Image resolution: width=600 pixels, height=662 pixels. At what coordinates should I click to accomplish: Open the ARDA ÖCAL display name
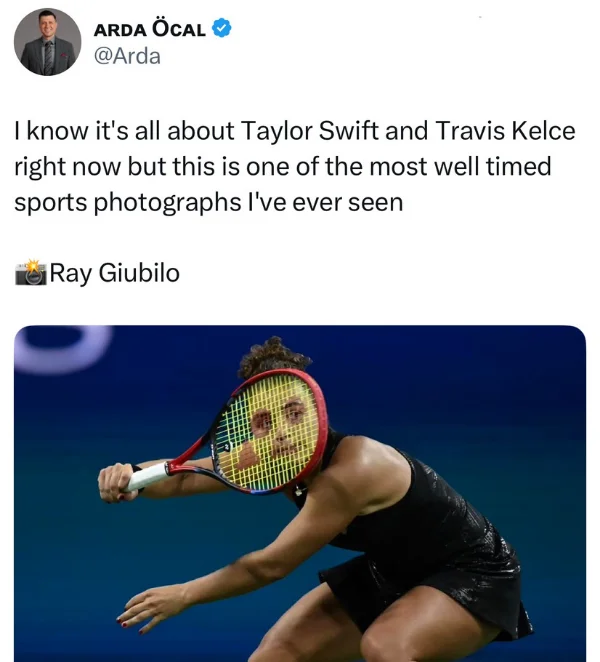pos(149,29)
